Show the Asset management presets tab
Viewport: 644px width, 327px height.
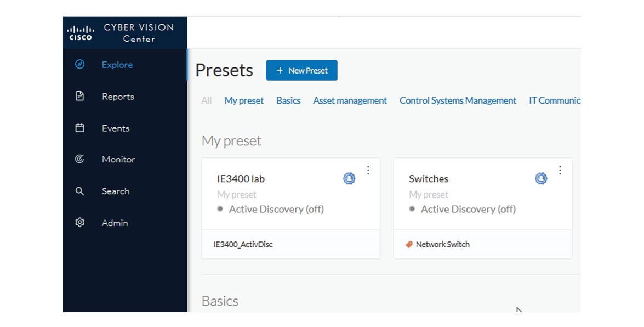pos(350,101)
